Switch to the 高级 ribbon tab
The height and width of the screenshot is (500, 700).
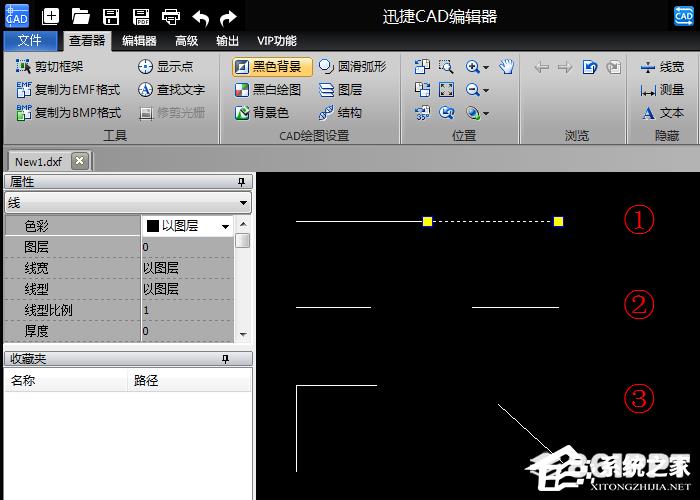click(x=186, y=41)
